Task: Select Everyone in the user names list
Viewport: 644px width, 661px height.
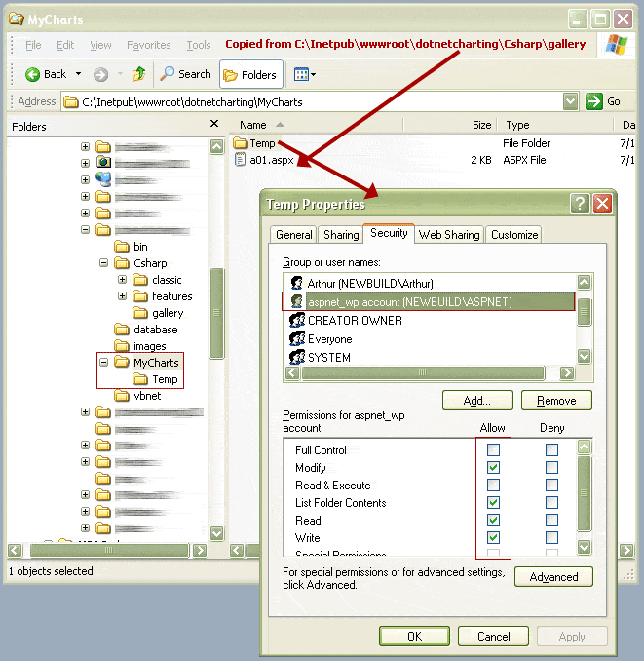Action: [329, 339]
